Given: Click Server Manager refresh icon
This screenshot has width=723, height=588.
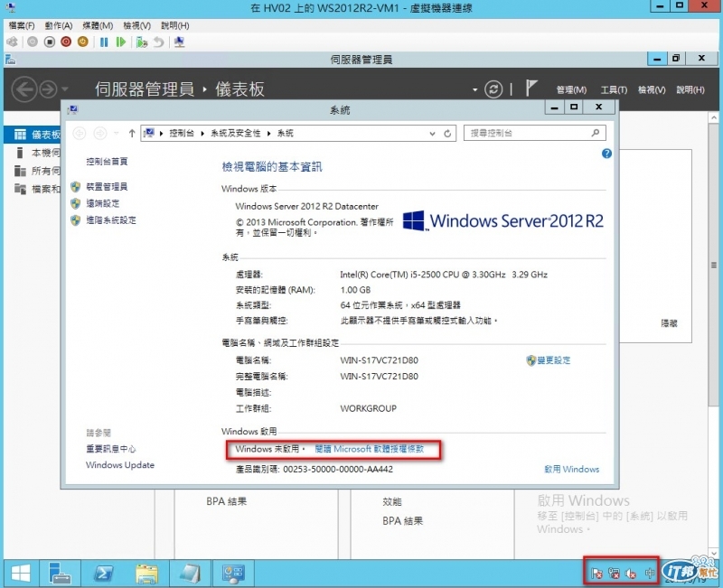Looking at the screenshot, I should (493, 89).
